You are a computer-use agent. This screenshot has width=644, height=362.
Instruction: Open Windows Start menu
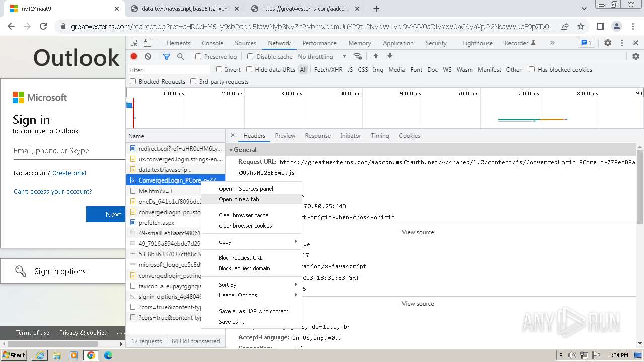(14, 355)
